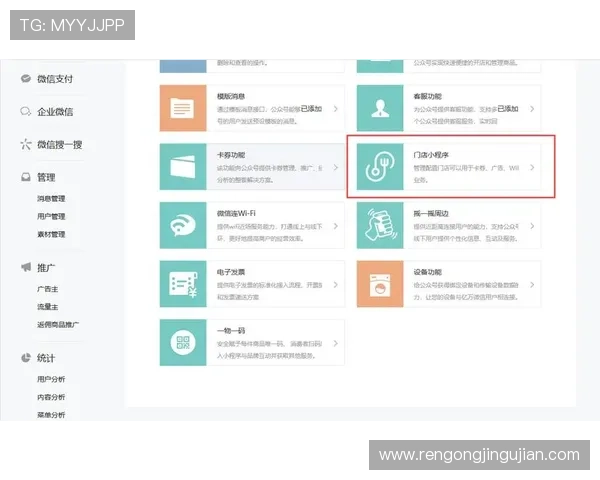Click 已添加 status on 模板消息 card
600x480 pixels.
(x=311, y=109)
